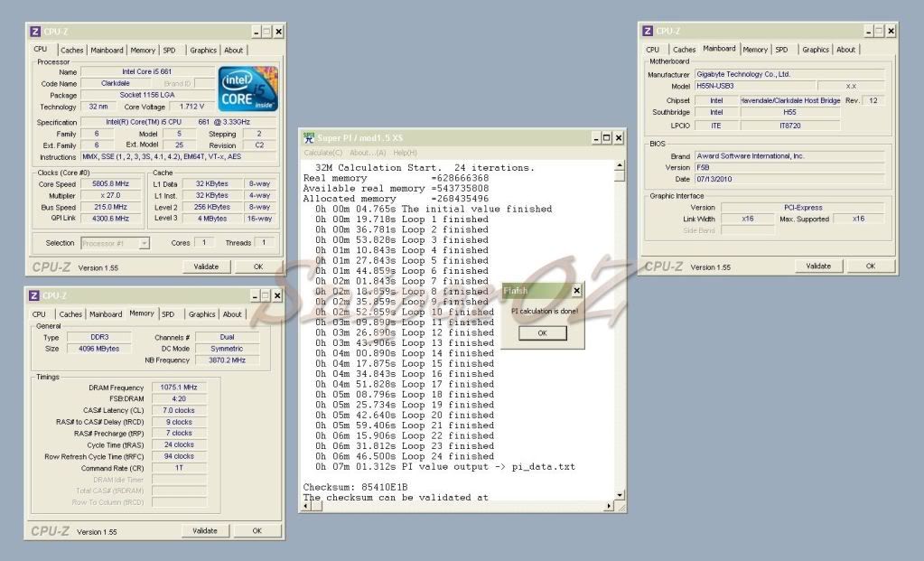Click OK in the CPU-Z Mainboard window
The height and width of the screenshot is (561, 924).
pos(871,266)
